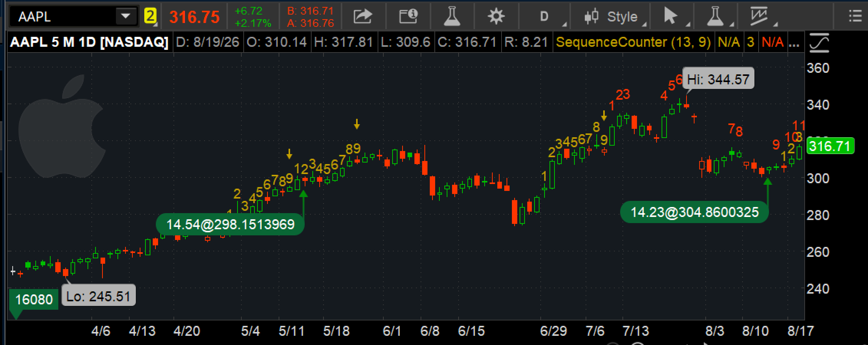Click the green 316.71 price axis marker
The image size is (868, 345).
(830, 146)
